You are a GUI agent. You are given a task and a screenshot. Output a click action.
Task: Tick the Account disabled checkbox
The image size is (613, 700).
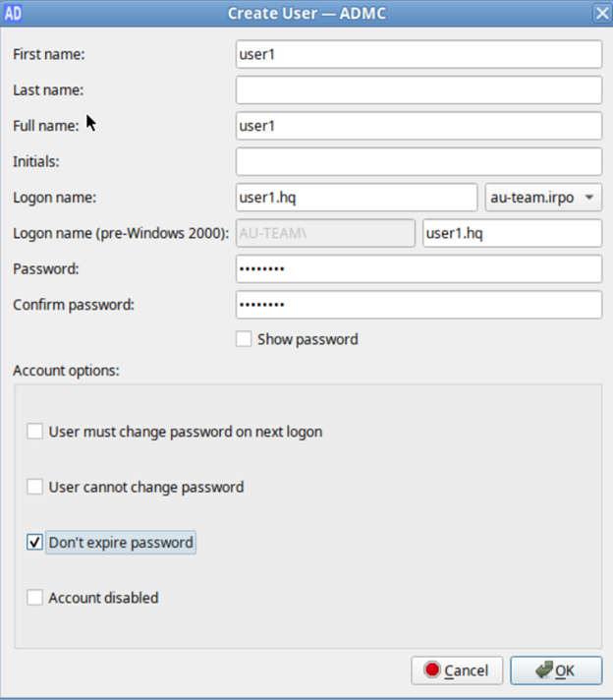35,597
